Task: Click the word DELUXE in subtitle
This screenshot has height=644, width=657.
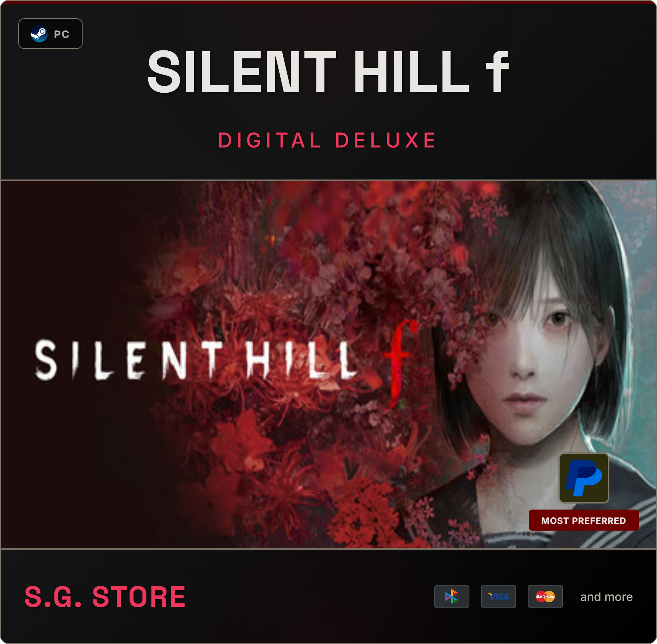Action: point(386,141)
